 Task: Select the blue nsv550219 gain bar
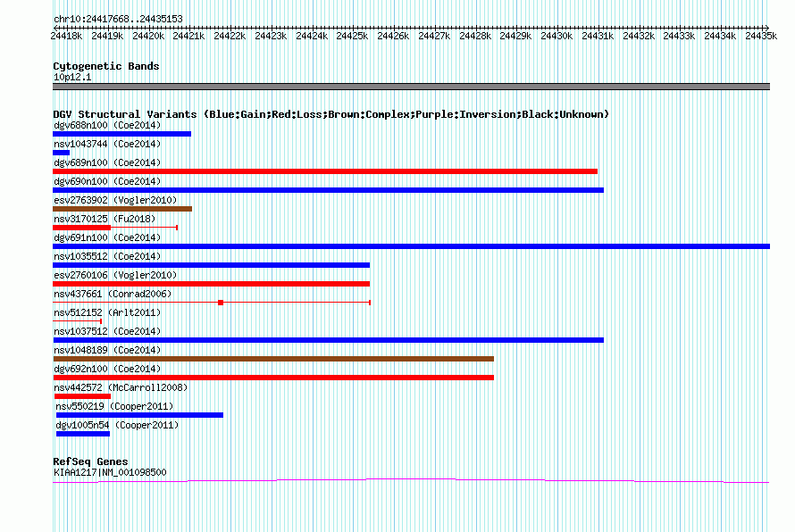(x=139, y=415)
